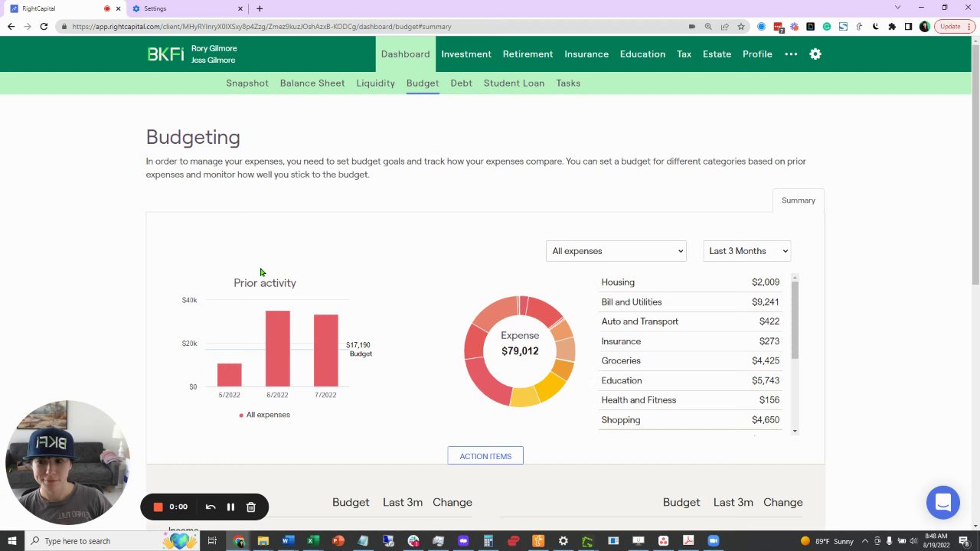Open the Profile menu

coord(757,54)
